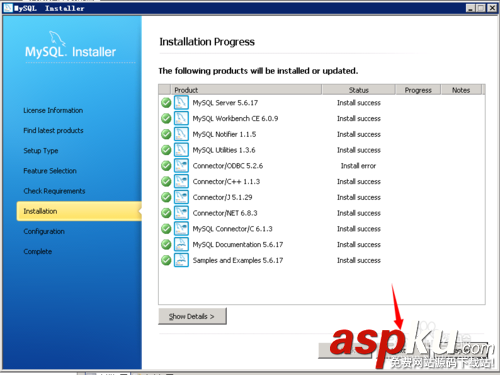This screenshot has width=500, height=375.
Task: Go to Find latest products step
Action: [53, 130]
